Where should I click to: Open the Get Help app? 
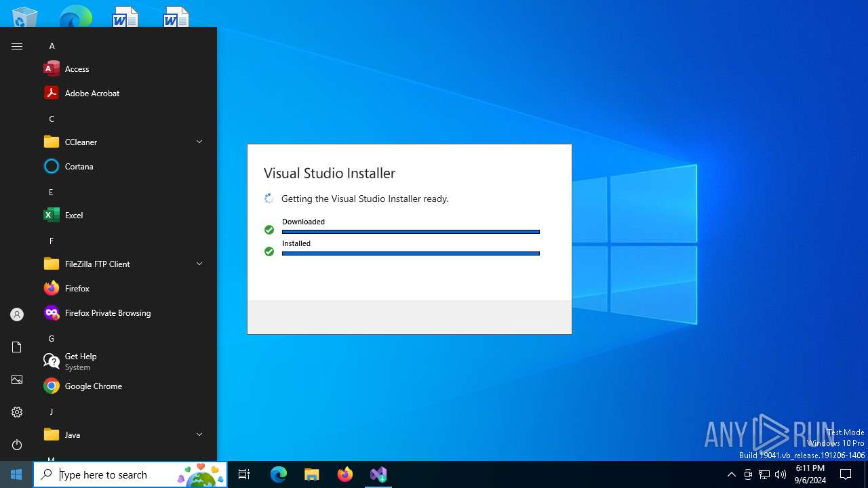[x=125, y=361]
